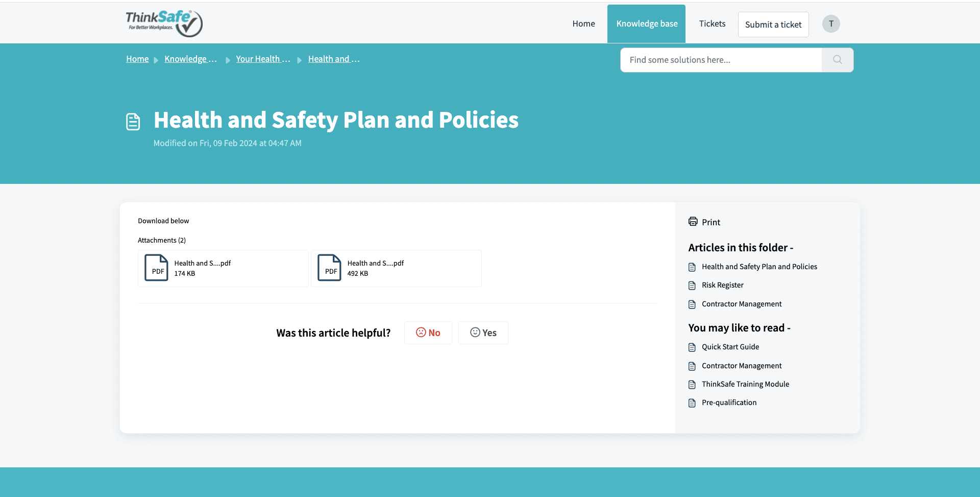980x497 pixels.
Task: Click the sad-face icon in the No button
Action: [x=421, y=333]
